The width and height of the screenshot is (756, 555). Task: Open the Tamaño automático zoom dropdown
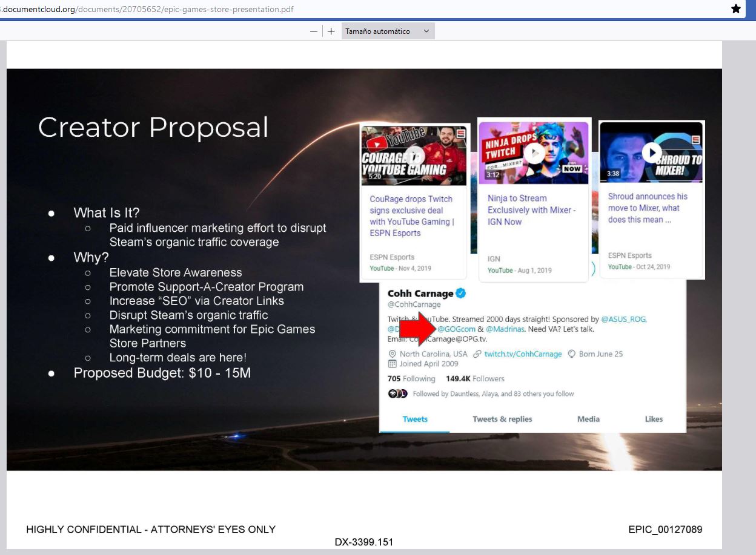coord(388,31)
